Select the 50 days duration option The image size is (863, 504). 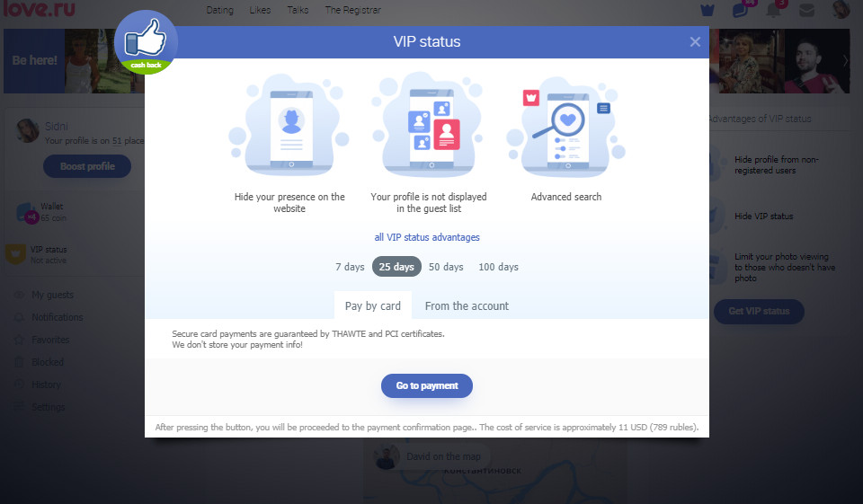446,267
